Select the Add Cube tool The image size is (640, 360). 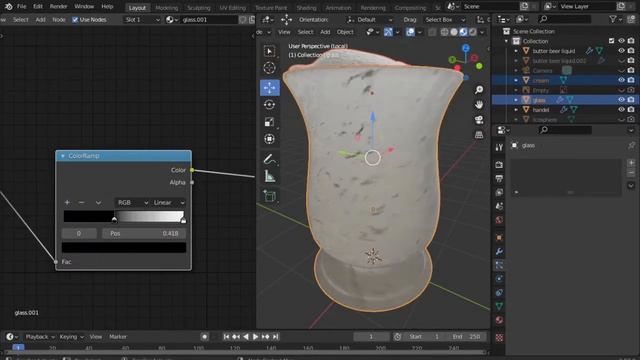point(269,196)
